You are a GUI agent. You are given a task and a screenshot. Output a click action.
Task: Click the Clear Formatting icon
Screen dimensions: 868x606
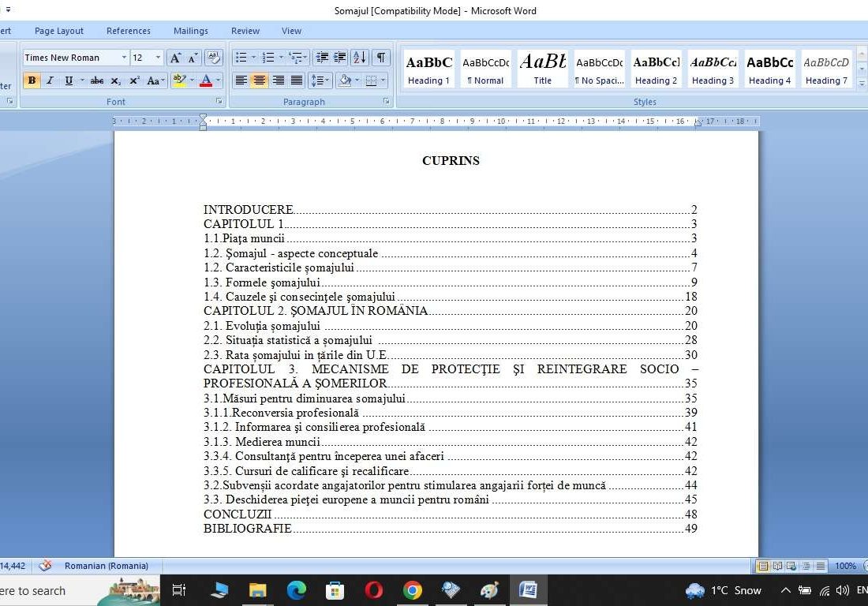[213, 58]
